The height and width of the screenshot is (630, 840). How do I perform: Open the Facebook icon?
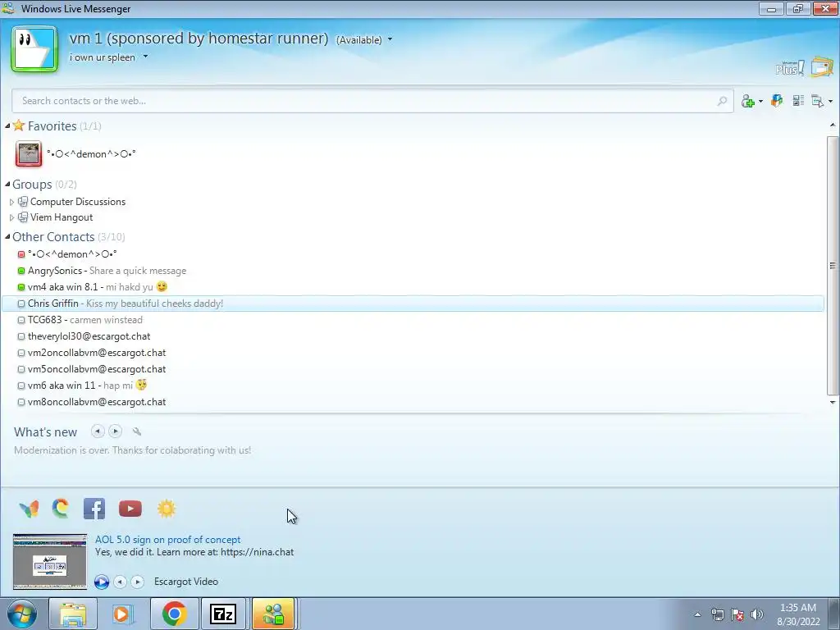coord(94,509)
